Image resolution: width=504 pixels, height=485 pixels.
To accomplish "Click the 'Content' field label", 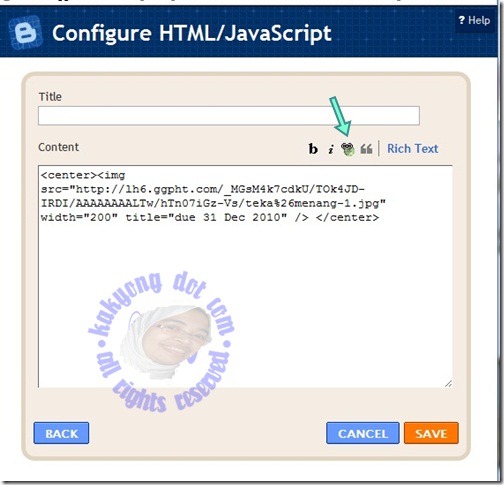I will [59, 147].
